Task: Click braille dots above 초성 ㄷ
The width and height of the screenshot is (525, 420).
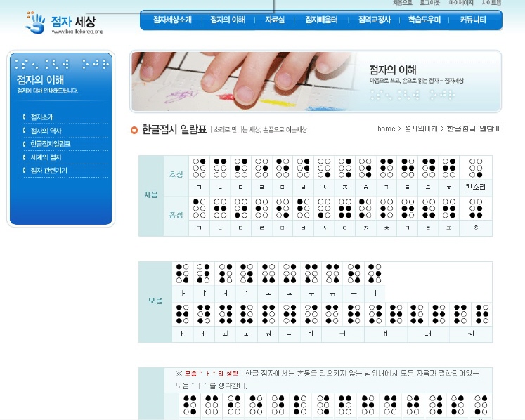Action: tap(241, 168)
